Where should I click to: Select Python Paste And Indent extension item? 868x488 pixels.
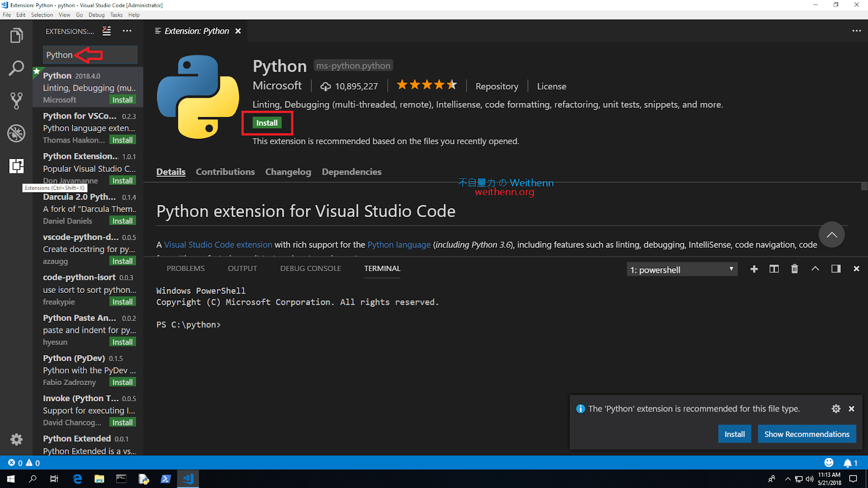88,330
